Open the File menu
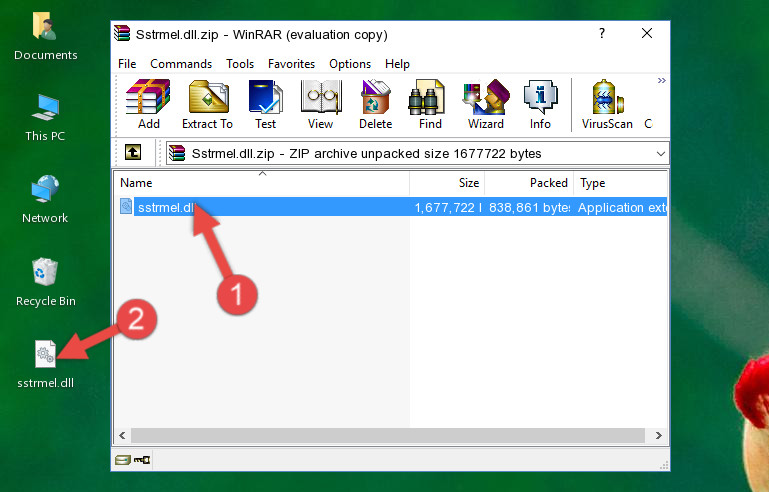The height and width of the screenshot is (492, 769). [x=127, y=64]
